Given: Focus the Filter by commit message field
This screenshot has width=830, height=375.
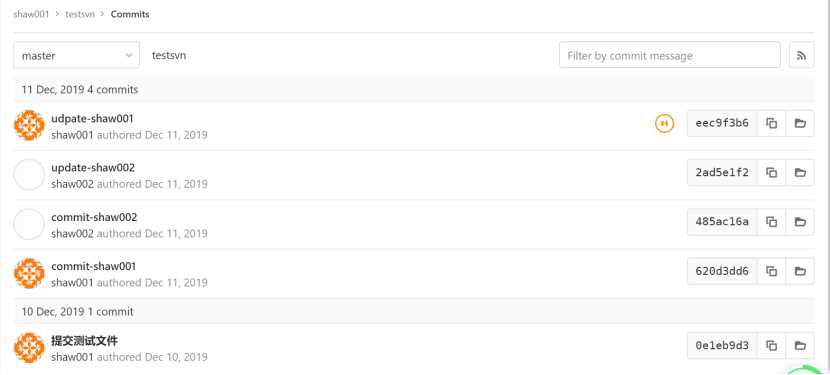Looking at the screenshot, I should tap(670, 55).
